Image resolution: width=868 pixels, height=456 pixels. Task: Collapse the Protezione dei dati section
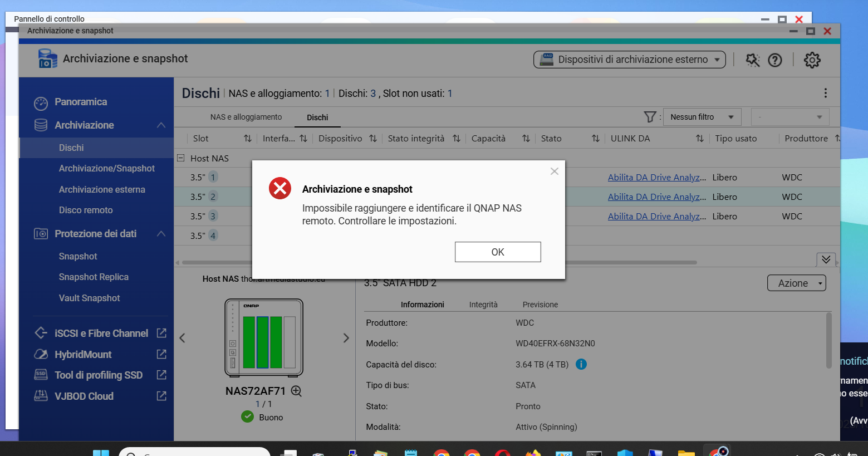161,234
